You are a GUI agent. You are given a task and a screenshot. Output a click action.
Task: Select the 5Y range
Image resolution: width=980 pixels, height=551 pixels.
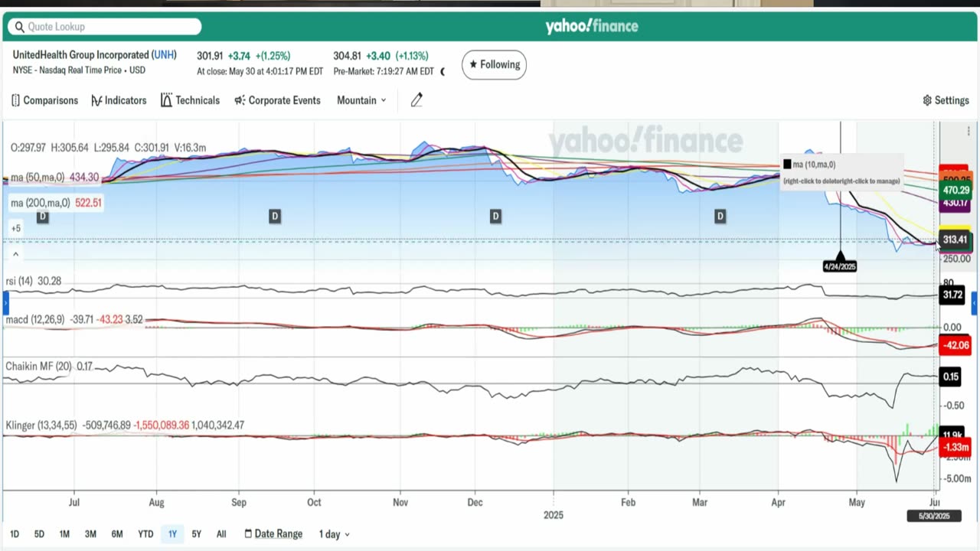pos(197,534)
